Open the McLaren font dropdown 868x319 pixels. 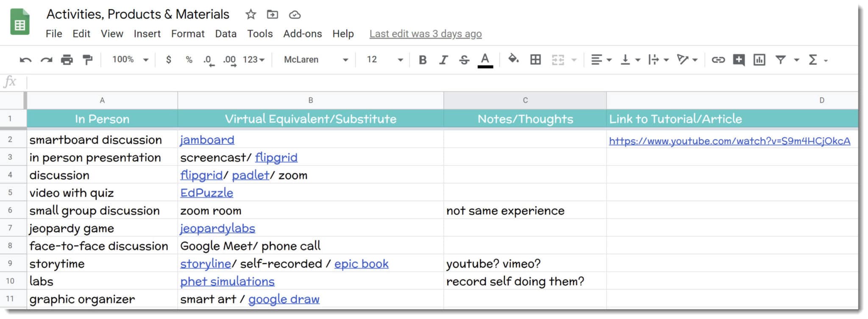click(x=316, y=60)
